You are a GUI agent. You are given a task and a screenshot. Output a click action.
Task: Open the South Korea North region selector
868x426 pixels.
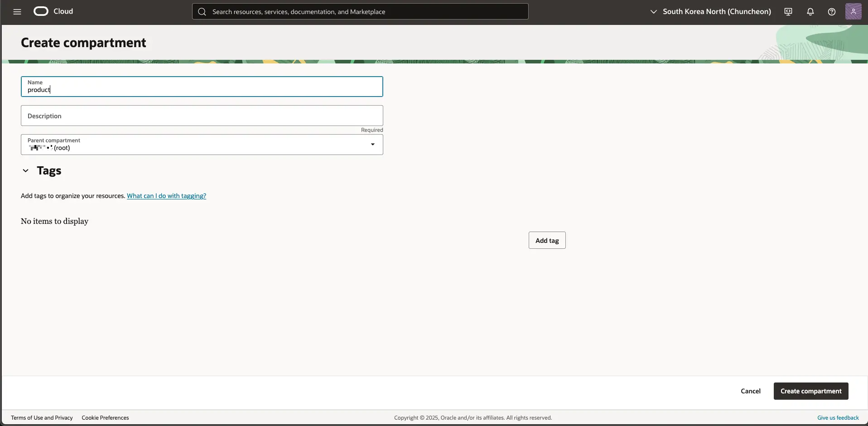click(710, 12)
